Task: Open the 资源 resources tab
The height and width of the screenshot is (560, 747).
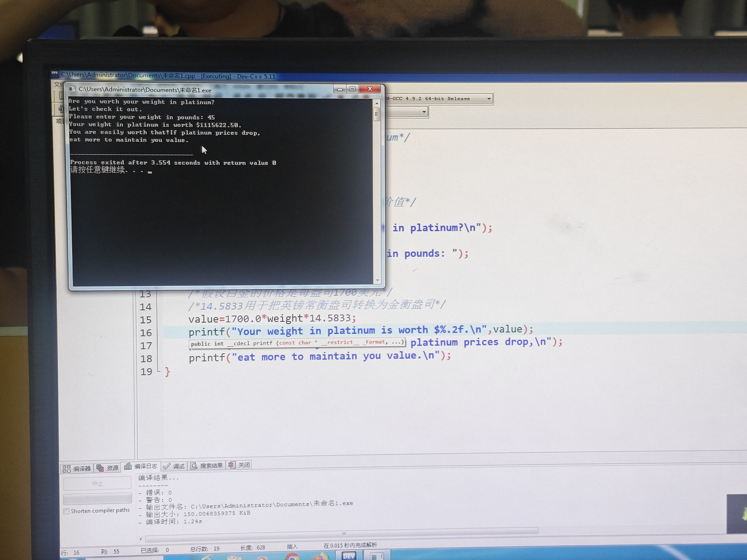Action: click(x=107, y=468)
